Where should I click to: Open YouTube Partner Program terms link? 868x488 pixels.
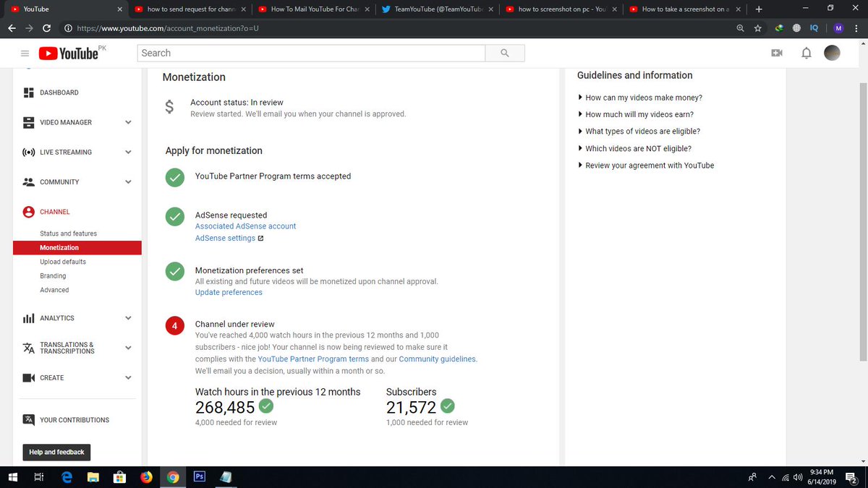(x=313, y=359)
